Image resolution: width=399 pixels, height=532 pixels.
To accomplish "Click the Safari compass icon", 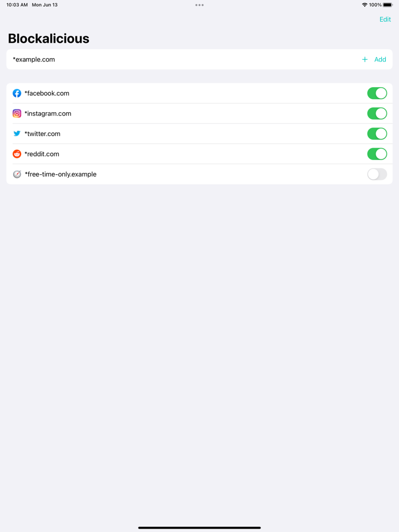I will click(x=17, y=174).
